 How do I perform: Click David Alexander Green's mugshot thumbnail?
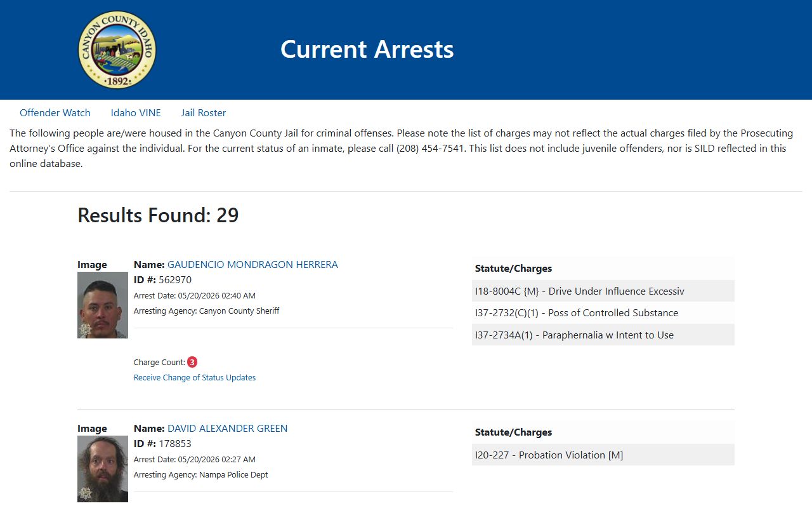(x=103, y=469)
